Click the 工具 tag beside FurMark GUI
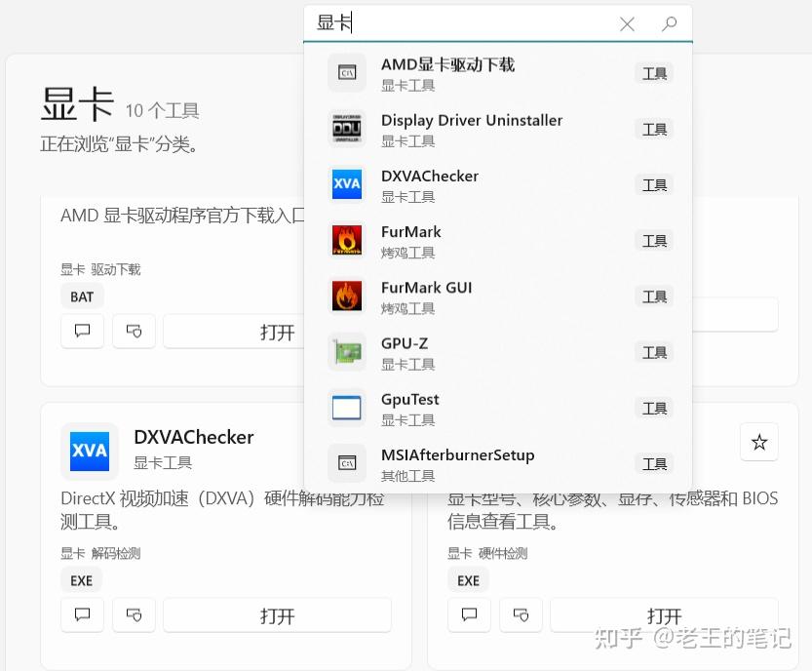This screenshot has height=671, width=812. tap(655, 296)
